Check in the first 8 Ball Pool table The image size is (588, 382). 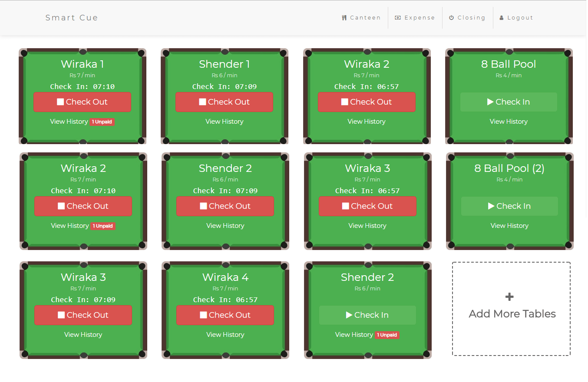(x=509, y=102)
